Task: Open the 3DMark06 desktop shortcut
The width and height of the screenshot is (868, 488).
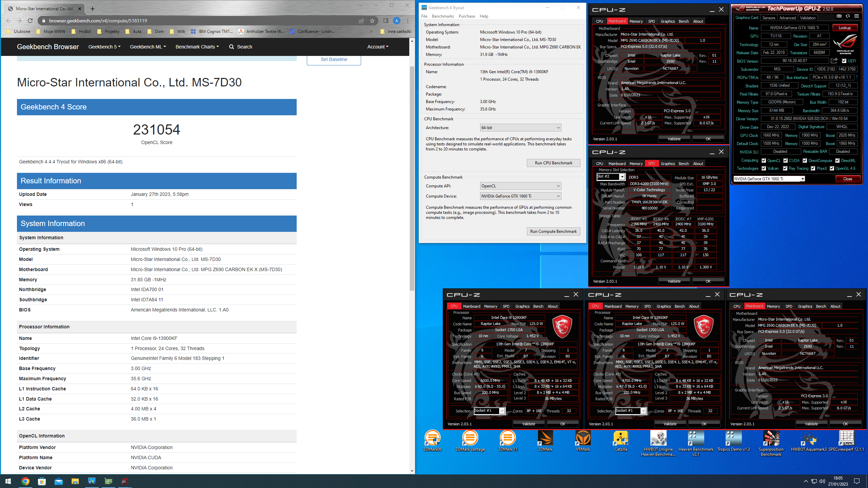Action: [x=432, y=441]
